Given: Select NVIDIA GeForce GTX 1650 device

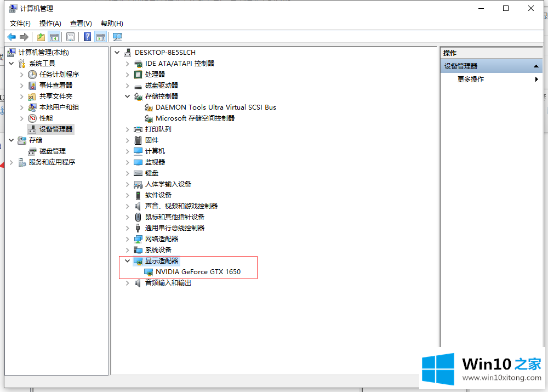Looking at the screenshot, I should [x=198, y=272].
